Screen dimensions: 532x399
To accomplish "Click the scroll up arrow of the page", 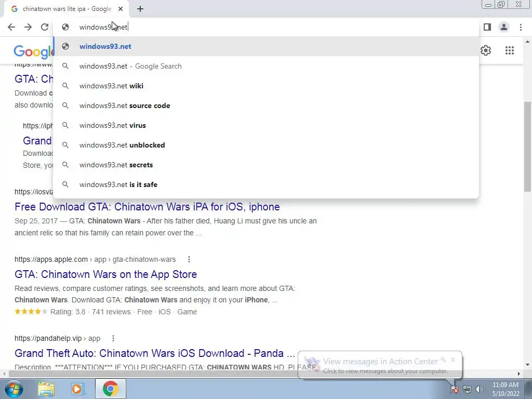I will [528, 42].
